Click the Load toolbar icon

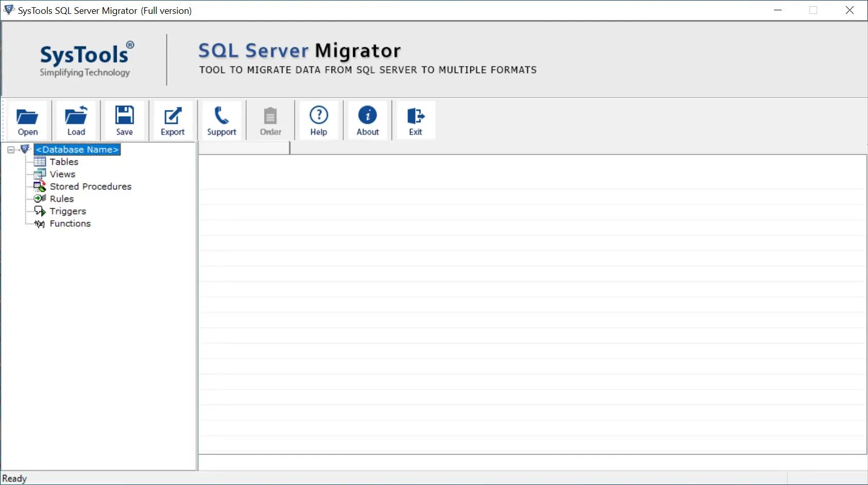[76, 120]
